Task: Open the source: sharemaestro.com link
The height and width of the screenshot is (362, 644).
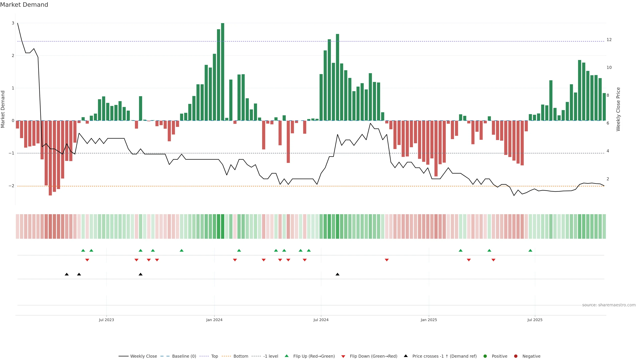Action: [x=609, y=305]
